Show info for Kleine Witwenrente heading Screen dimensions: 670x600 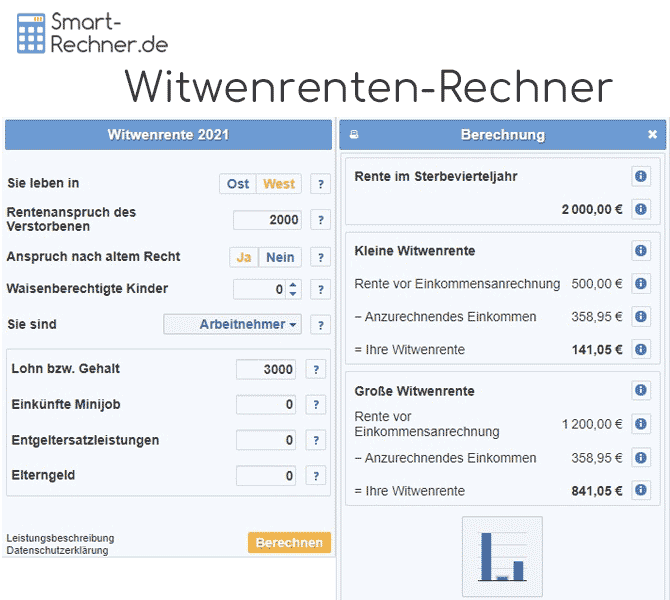coord(641,251)
